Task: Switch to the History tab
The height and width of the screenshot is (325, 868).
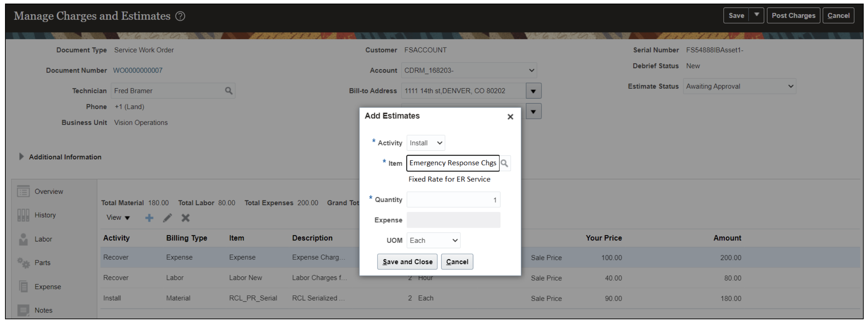Action: coord(45,215)
